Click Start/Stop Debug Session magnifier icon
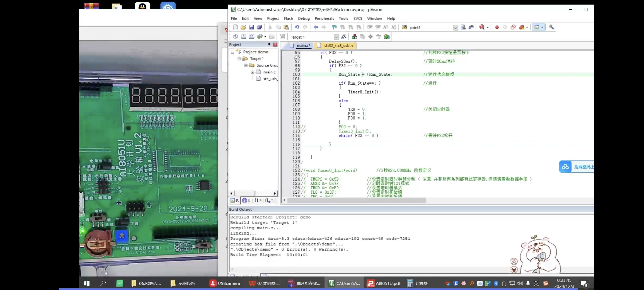The width and height of the screenshot is (644, 290). (x=482, y=27)
